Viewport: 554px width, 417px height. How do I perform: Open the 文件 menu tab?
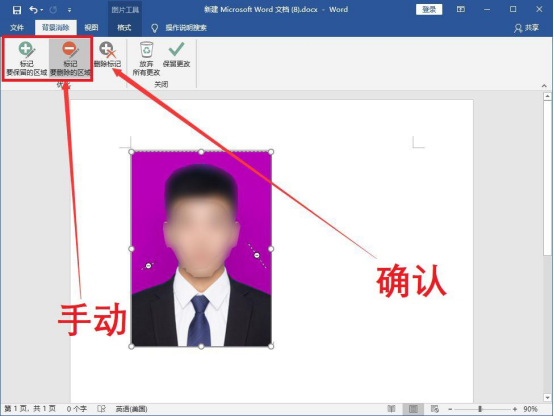(x=17, y=28)
